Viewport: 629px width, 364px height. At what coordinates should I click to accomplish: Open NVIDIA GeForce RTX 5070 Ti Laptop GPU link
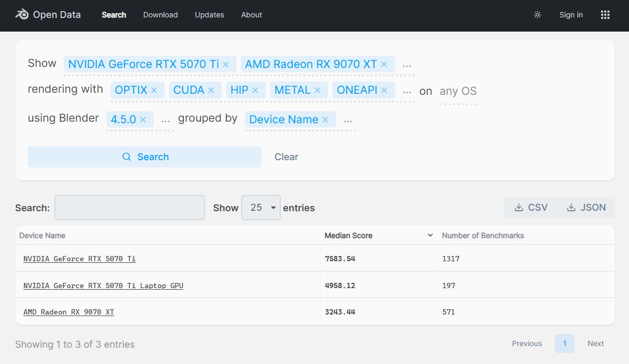point(103,286)
